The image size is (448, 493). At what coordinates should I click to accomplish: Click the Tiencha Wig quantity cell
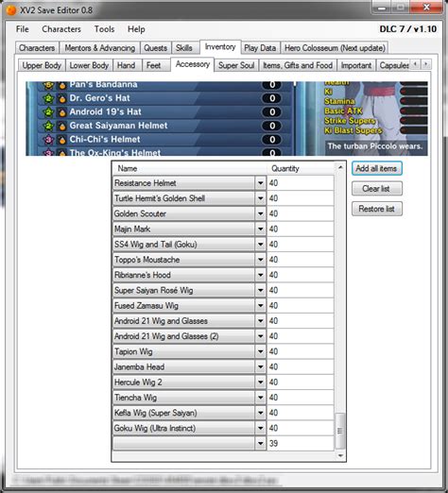click(301, 398)
